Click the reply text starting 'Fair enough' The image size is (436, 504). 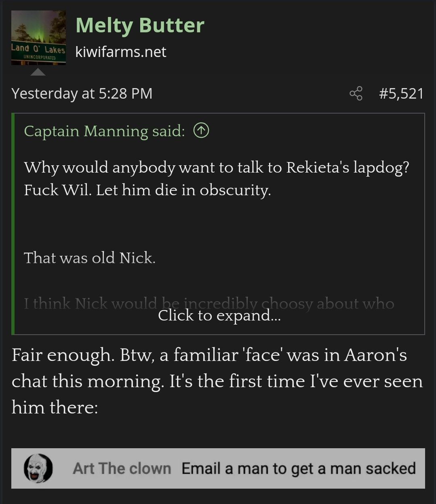tap(209, 355)
